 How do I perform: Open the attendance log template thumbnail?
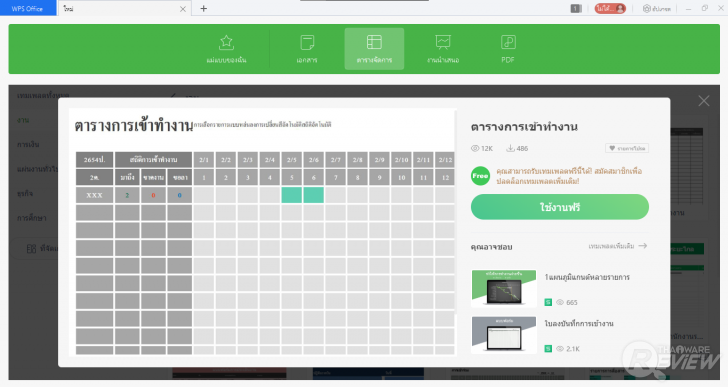504,335
